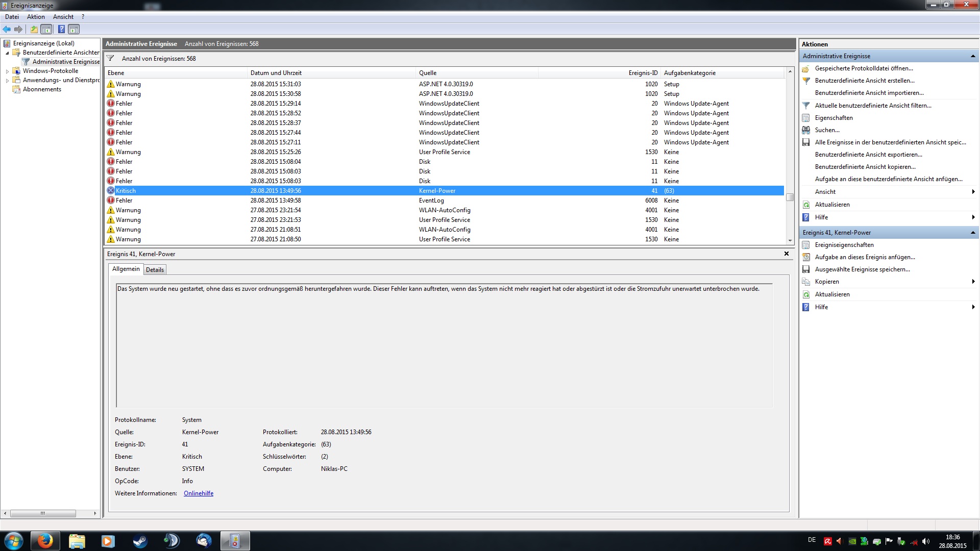Click the Eigenschaften icon in the Aktionen pane
980x551 pixels.
(806, 118)
